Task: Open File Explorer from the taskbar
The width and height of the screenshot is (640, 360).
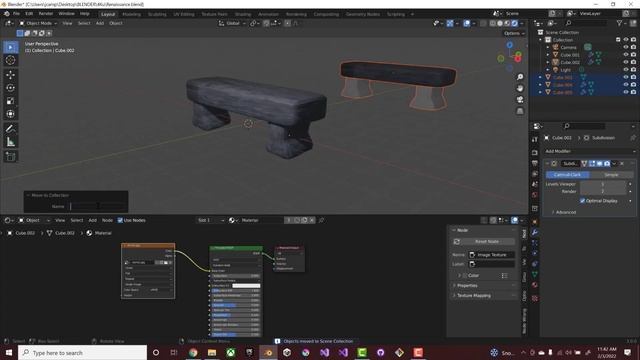Action: tap(212, 353)
